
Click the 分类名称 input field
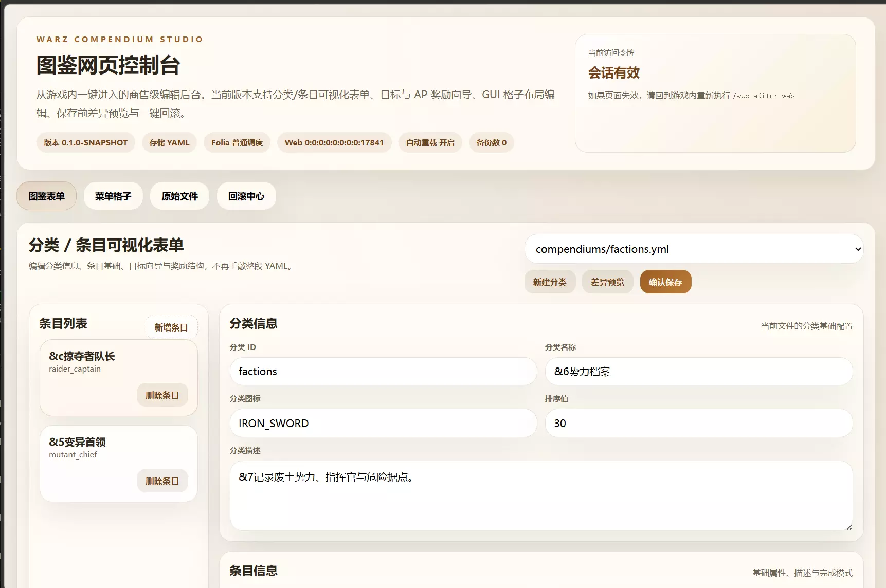point(699,371)
